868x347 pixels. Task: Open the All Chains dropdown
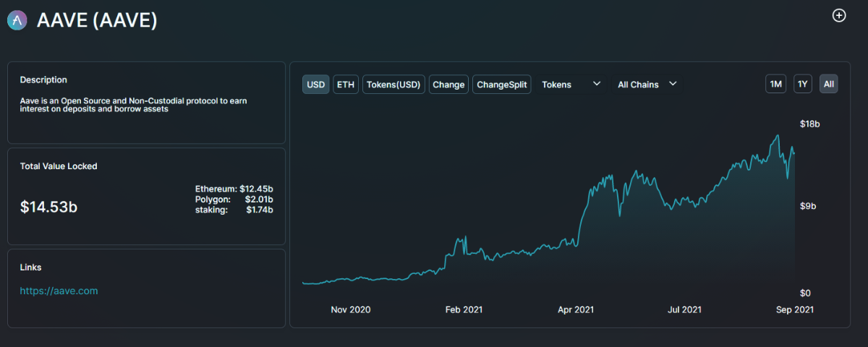click(647, 85)
